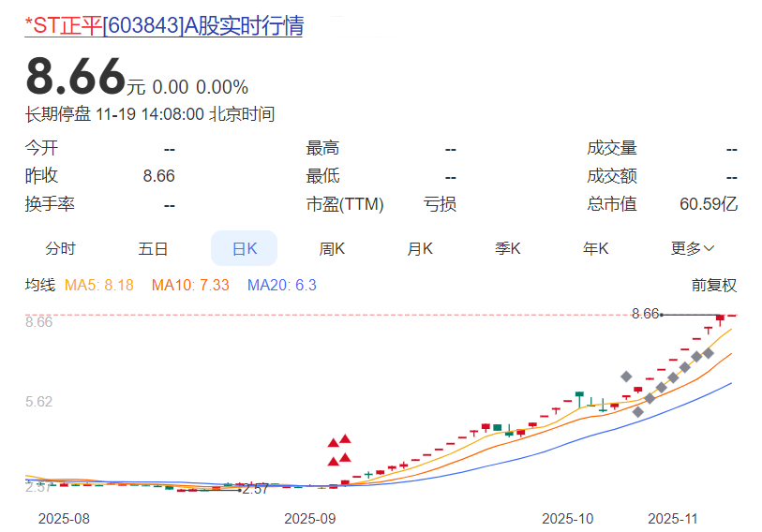The height and width of the screenshot is (532, 762).
Task: Click the 市盈(TTM) value 亏损
Action: click(440, 204)
